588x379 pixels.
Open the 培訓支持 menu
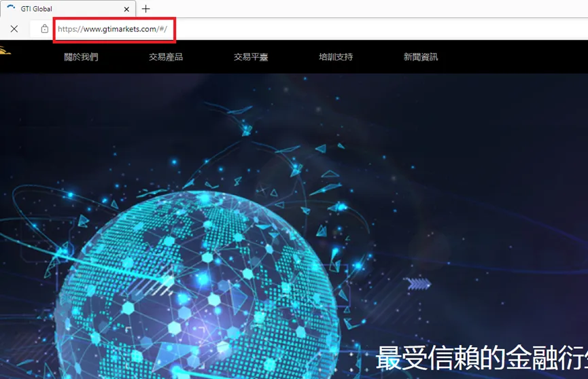pyautogui.click(x=336, y=57)
